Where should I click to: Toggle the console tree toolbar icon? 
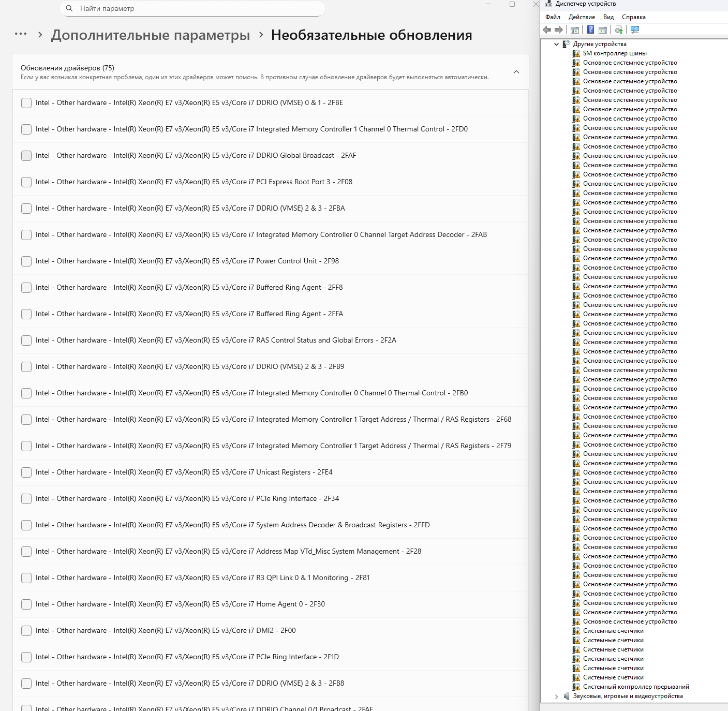(x=575, y=30)
